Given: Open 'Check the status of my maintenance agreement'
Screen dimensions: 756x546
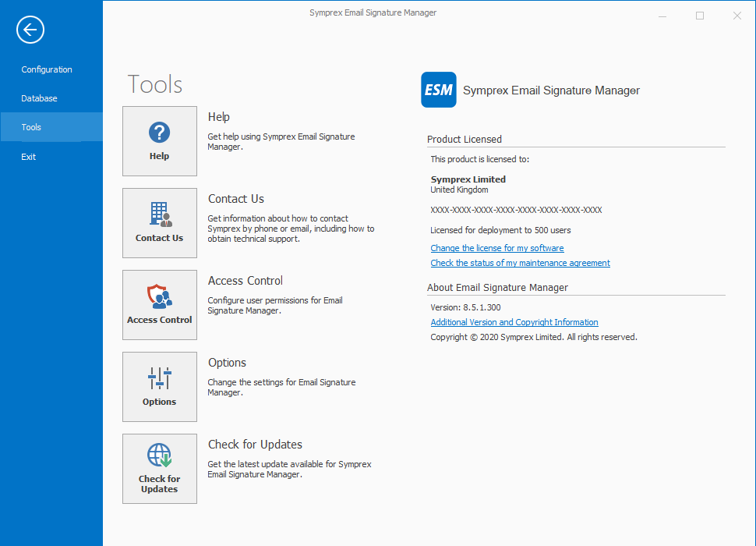Looking at the screenshot, I should [x=520, y=263].
